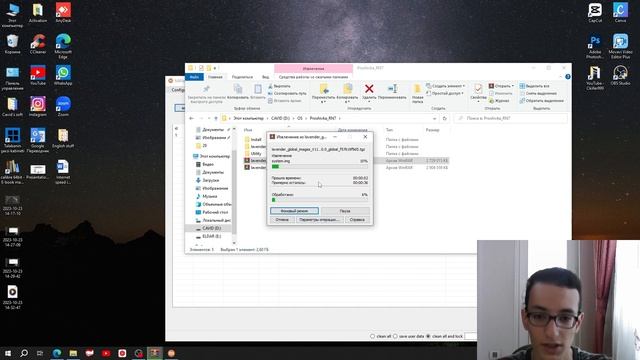The image size is (640, 360).
Task: Open the Adobe Photoshop desktop shortcut
Action: point(595,47)
